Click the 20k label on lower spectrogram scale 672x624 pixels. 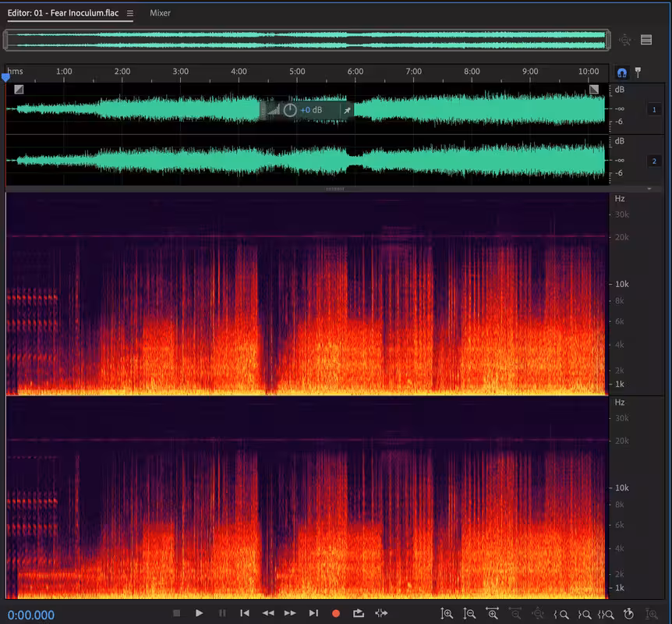pos(622,441)
